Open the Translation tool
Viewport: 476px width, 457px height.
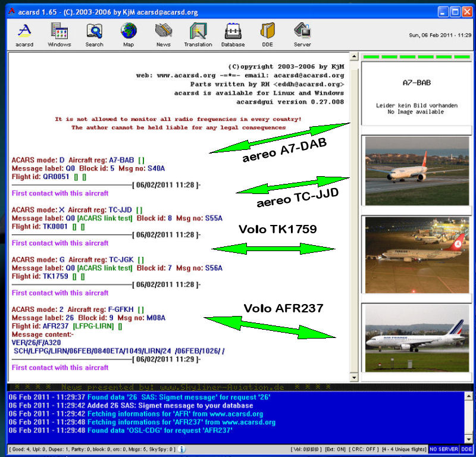pos(198,35)
